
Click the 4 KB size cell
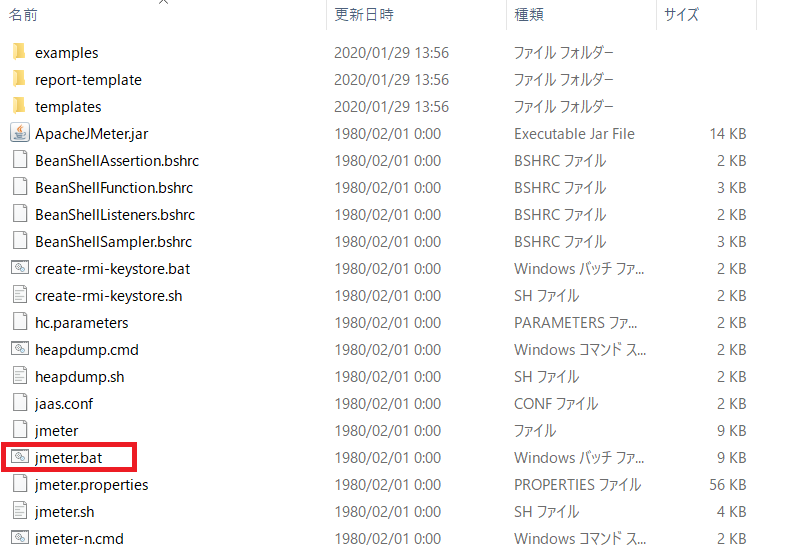point(731,512)
